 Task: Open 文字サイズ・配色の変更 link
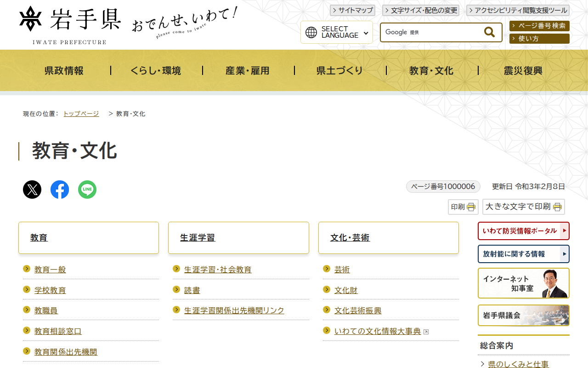pyautogui.click(x=421, y=10)
